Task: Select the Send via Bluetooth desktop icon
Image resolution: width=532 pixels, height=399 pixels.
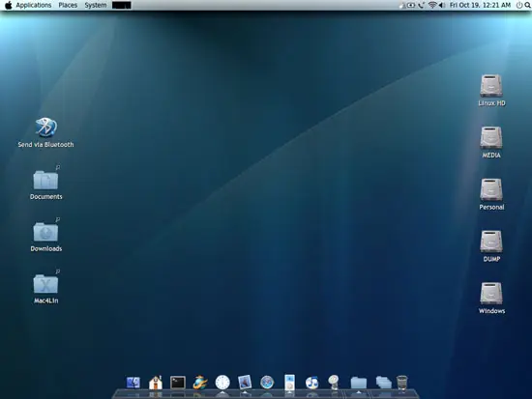Action: [x=45, y=132]
